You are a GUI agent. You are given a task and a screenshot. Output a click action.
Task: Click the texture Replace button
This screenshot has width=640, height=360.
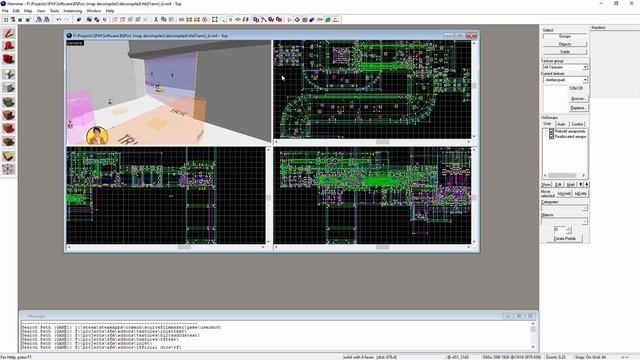(x=578, y=108)
